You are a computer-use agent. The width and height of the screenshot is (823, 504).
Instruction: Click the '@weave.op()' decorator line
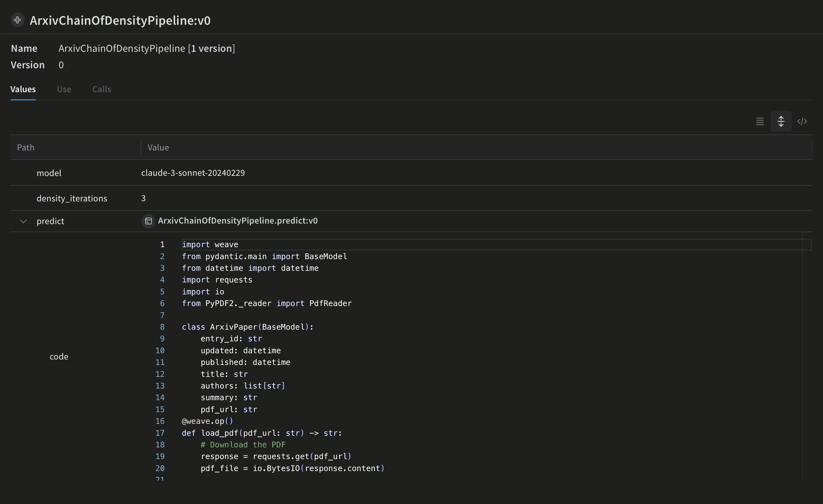[x=207, y=421]
